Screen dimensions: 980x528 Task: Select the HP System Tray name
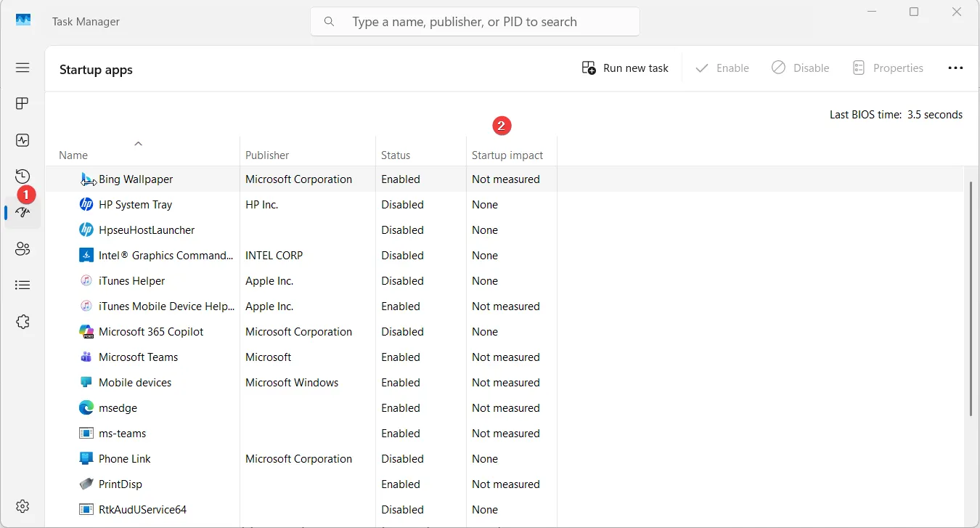pos(135,205)
